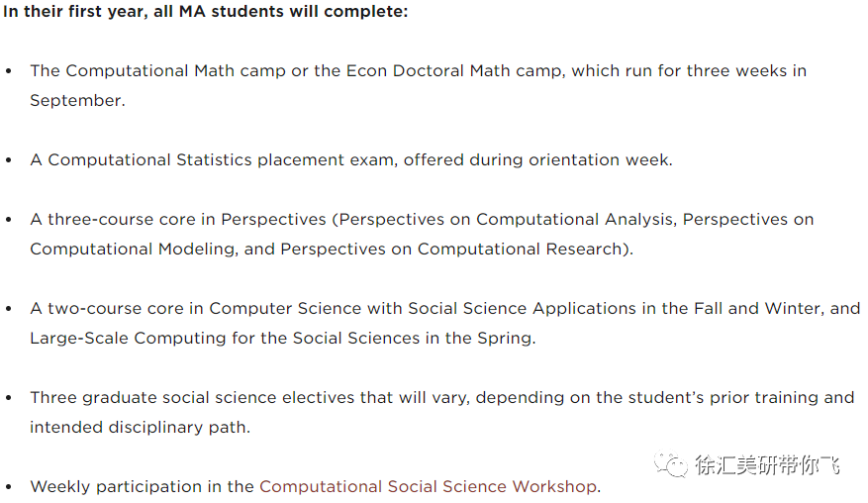Click the bullet before 'Weekly participation'
868x503 pixels.
pos(8,487)
